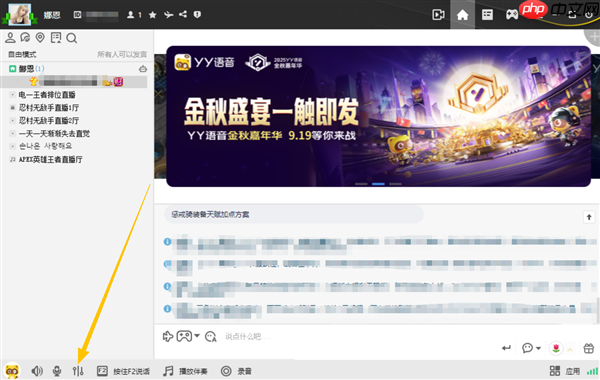The height and width of the screenshot is (380, 600).
Task: Click the location pin icon
Action: tap(40, 38)
